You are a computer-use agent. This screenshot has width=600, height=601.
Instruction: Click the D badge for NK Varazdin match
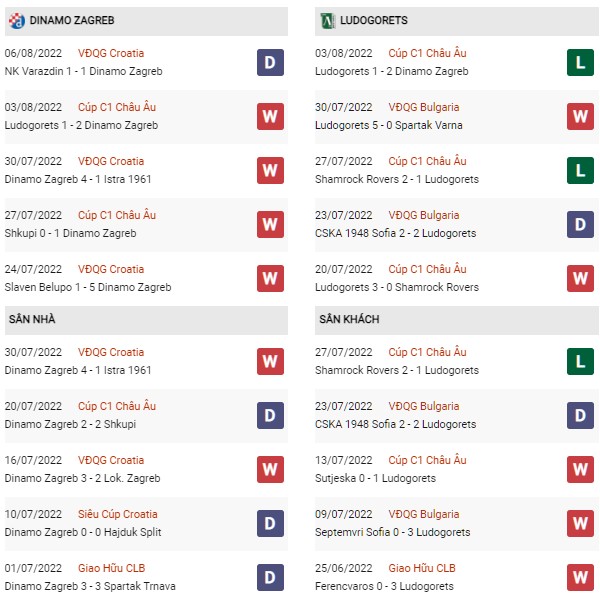click(x=270, y=62)
